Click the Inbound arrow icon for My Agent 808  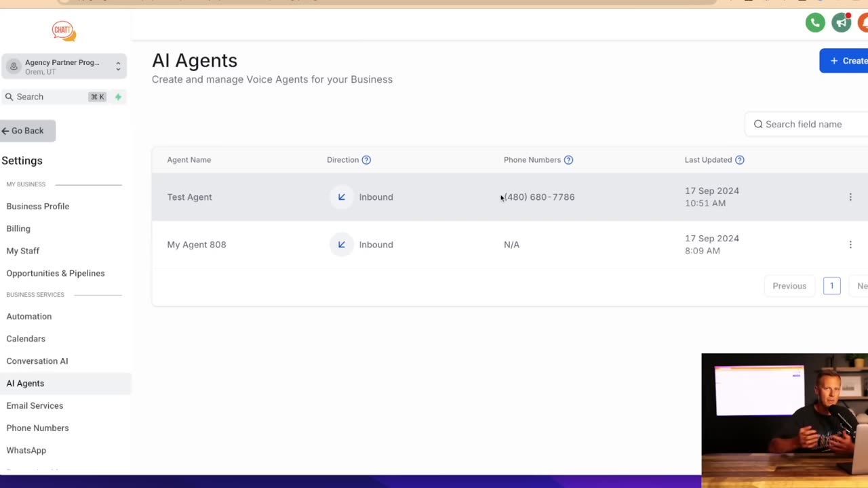point(341,245)
